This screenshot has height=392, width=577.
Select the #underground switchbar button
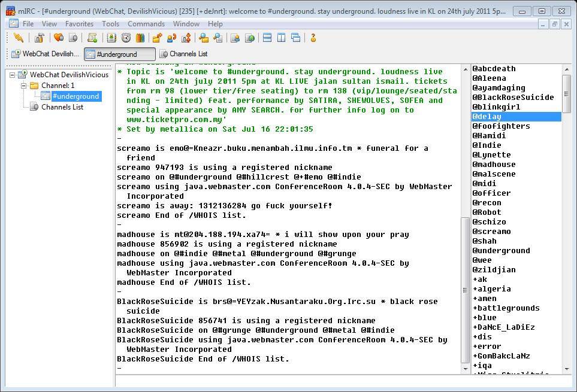120,54
